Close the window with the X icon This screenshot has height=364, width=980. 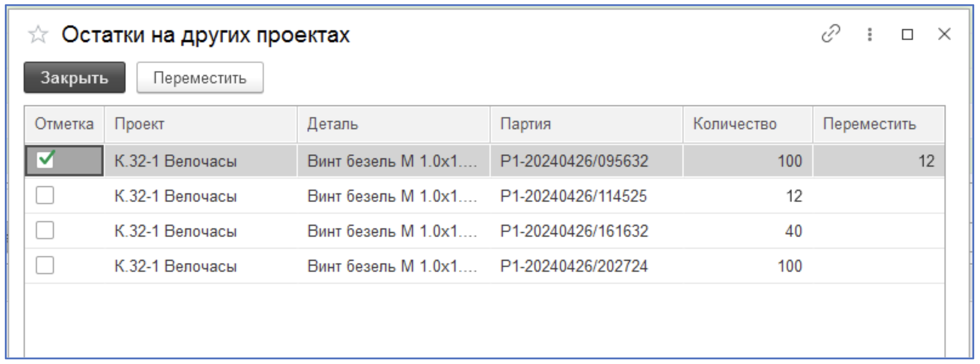click(944, 34)
